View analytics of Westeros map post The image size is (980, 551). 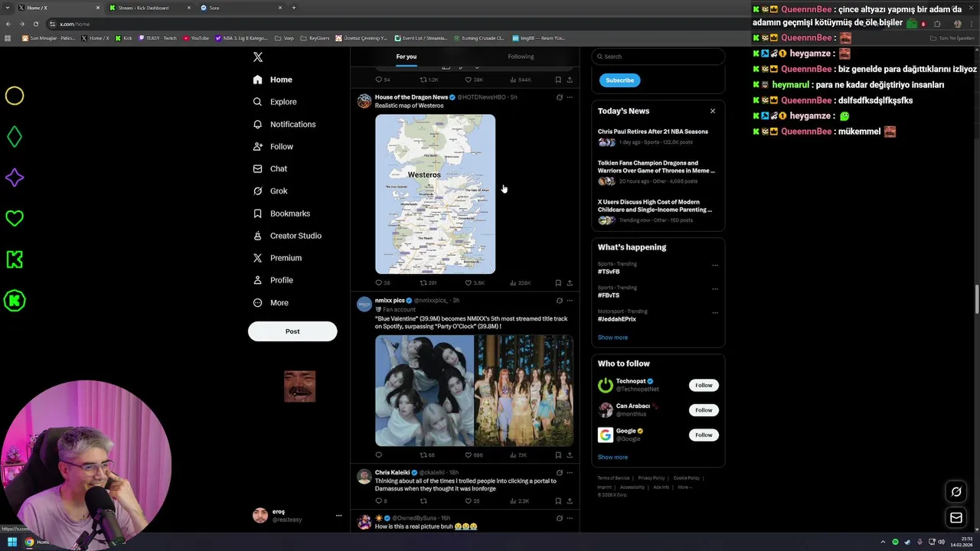click(x=520, y=283)
